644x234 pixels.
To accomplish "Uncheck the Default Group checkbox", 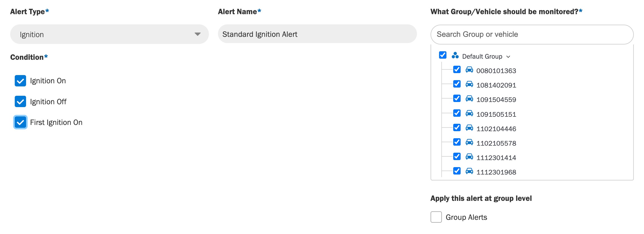I will [443, 55].
